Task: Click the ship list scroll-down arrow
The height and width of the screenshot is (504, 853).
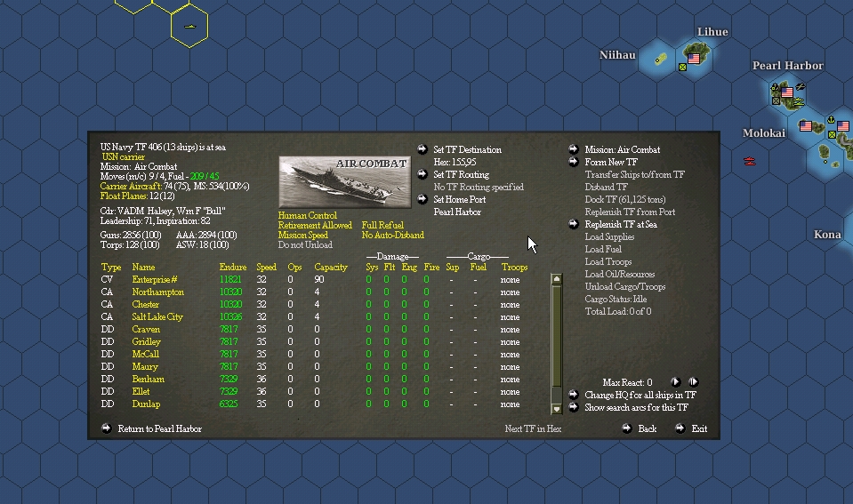Action: (x=556, y=408)
